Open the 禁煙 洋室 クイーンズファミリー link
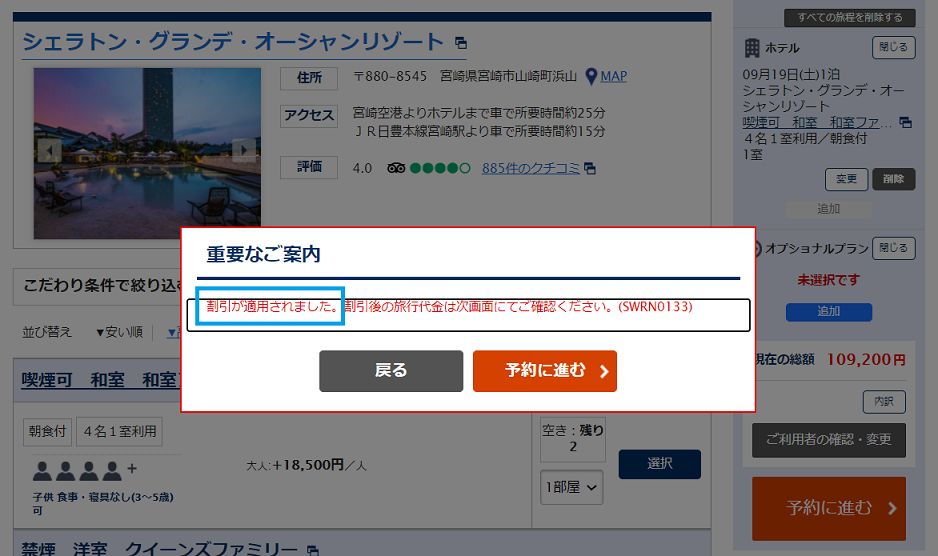 [x=159, y=548]
